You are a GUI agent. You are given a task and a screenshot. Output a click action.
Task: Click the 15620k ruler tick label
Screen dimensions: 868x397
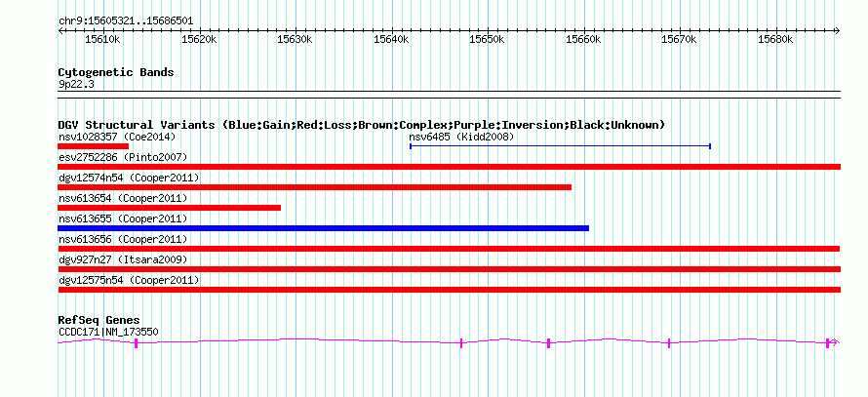point(199,40)
